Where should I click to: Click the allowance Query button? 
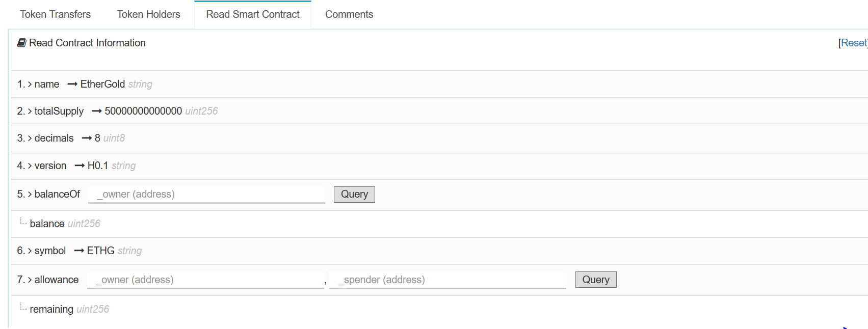596,280
